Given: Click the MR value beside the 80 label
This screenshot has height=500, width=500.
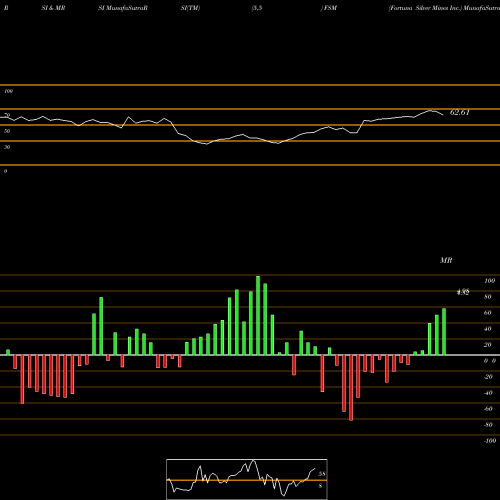Looking at the screenshot, I should 463,292.
